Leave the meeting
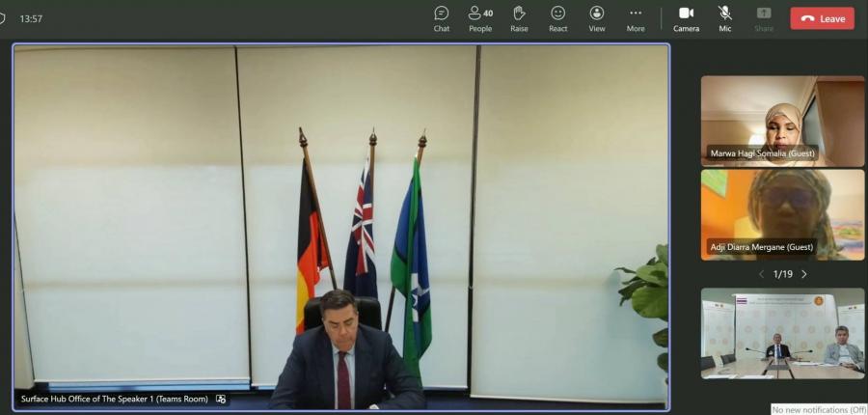Image resolution: width=868 pixels, height=415 pixels. click(x=822, y=18)
